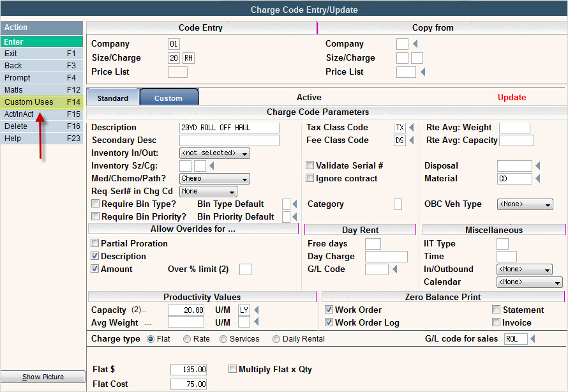The image size is (568, 392).
Task: Click the Copy from Price List lookup arrow
Action: pos(422,72)
